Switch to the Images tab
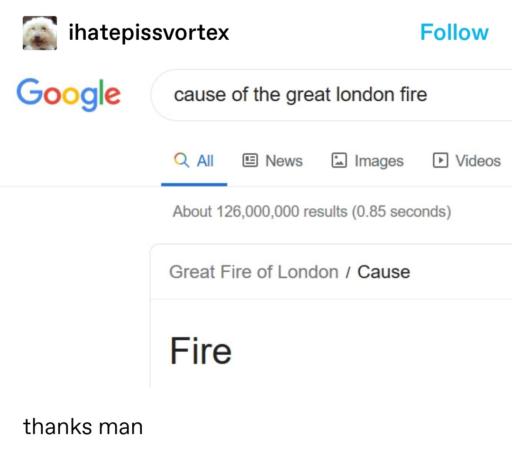The width and height of the screenshot is (512, 453). click(x=367, y=161)
